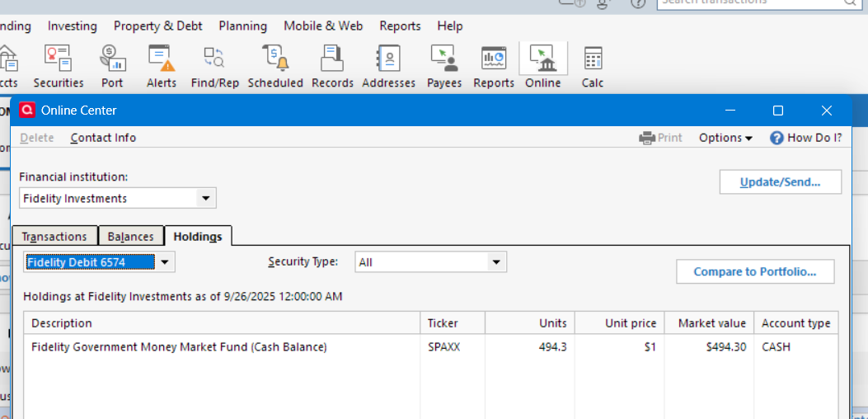This screenshot has height=419, width=868.
Task: Click the Description column header
Action: point(222,323)
